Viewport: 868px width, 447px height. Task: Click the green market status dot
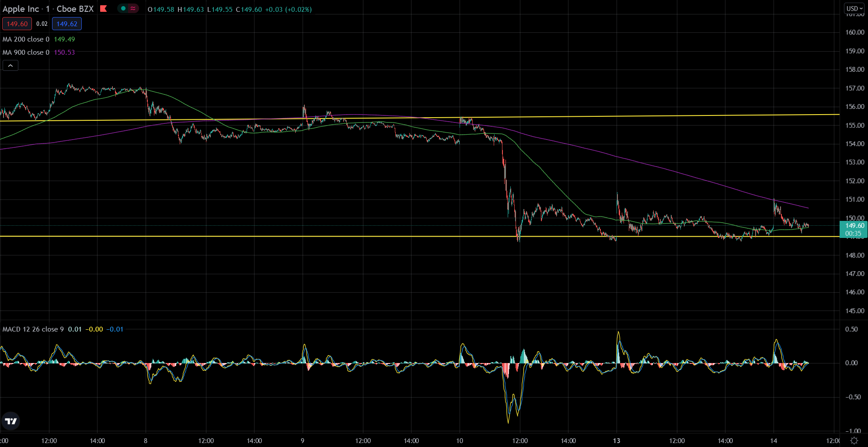coord(123,9)
